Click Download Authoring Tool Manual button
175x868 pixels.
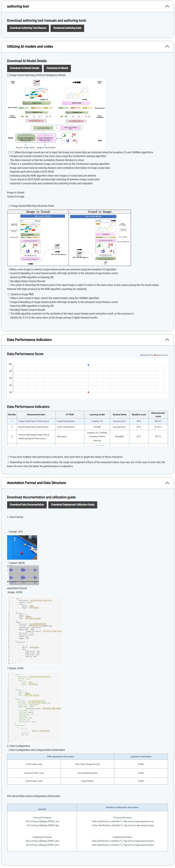tap(28, 28)
